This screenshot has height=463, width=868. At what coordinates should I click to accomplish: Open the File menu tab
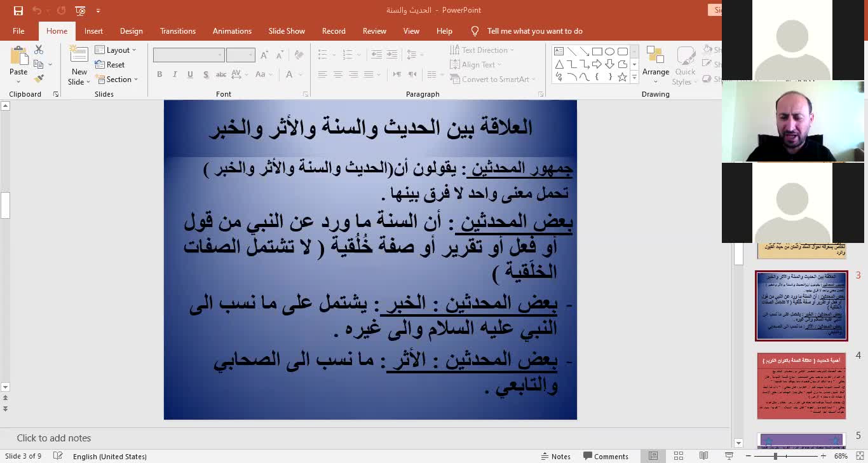18,31
